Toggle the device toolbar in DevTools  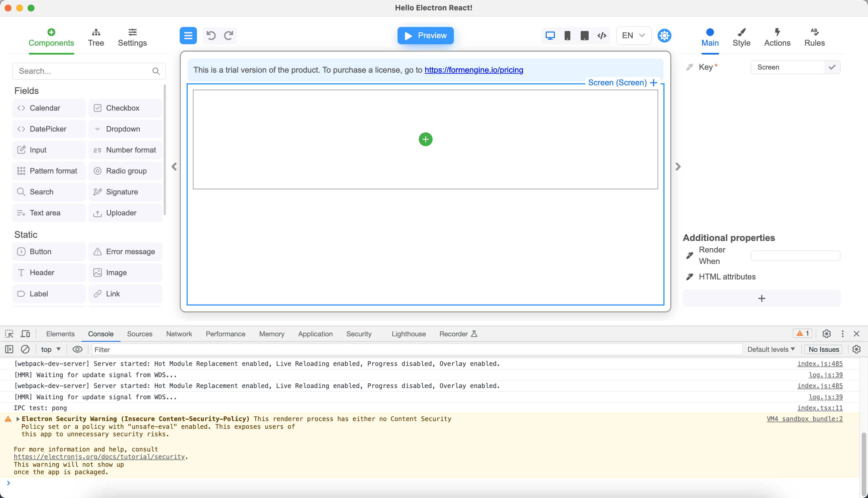click(x=25, y=334)
